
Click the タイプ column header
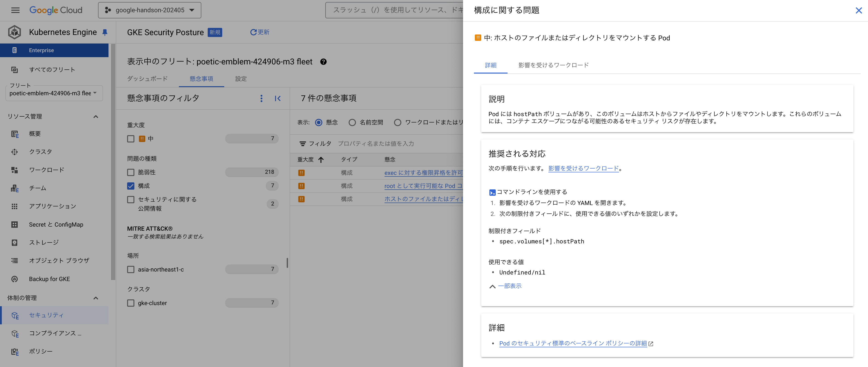click(349, 160)
